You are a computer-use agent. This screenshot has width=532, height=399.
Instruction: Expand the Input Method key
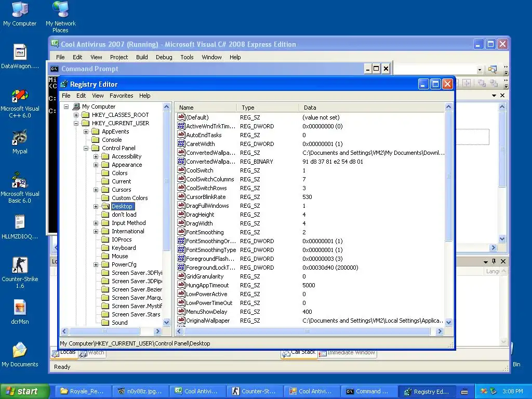(96, 223)
